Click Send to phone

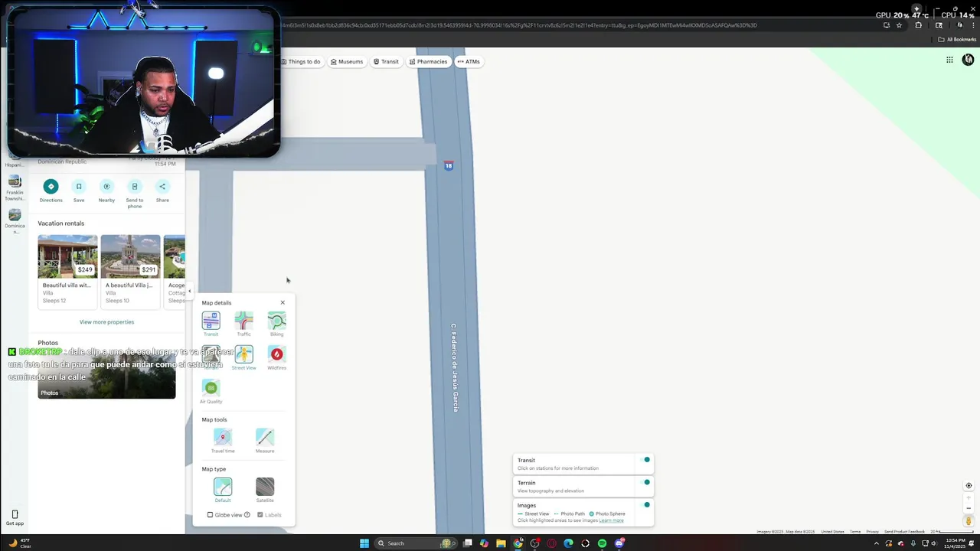[x=135, y=194]
